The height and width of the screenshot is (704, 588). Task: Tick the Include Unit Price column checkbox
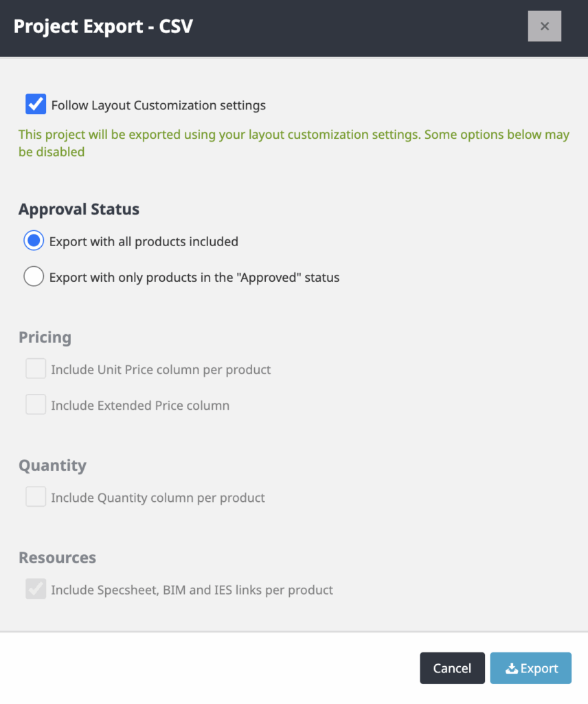[x=36, y=368]
